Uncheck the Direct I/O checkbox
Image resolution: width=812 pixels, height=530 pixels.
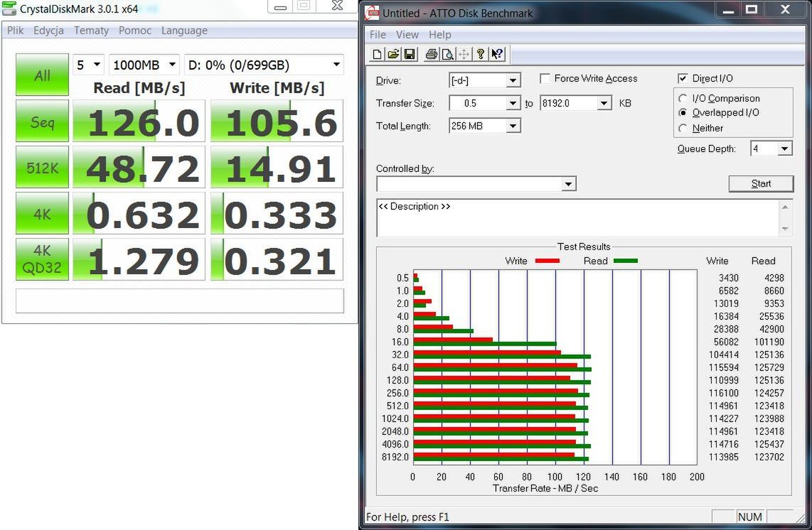click(683, 78)
